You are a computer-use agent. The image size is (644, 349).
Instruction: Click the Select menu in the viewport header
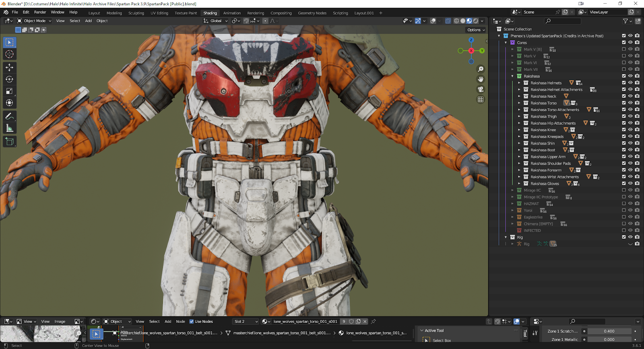coord(75,21)
